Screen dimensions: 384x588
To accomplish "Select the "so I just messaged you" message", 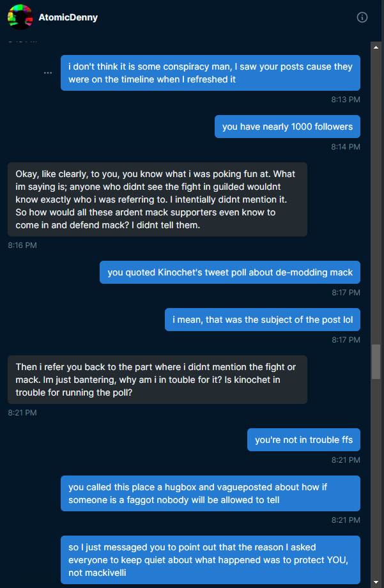I will tap(210, 559).
